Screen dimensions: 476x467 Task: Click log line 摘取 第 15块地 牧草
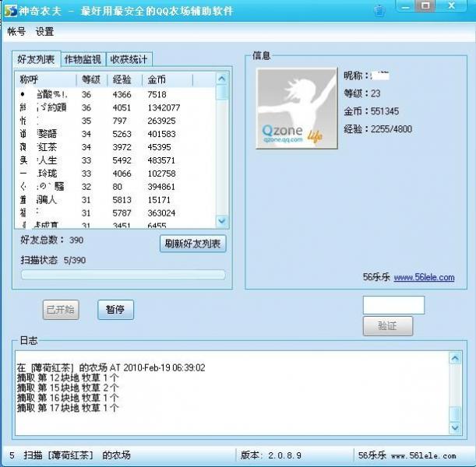point(68,388)
